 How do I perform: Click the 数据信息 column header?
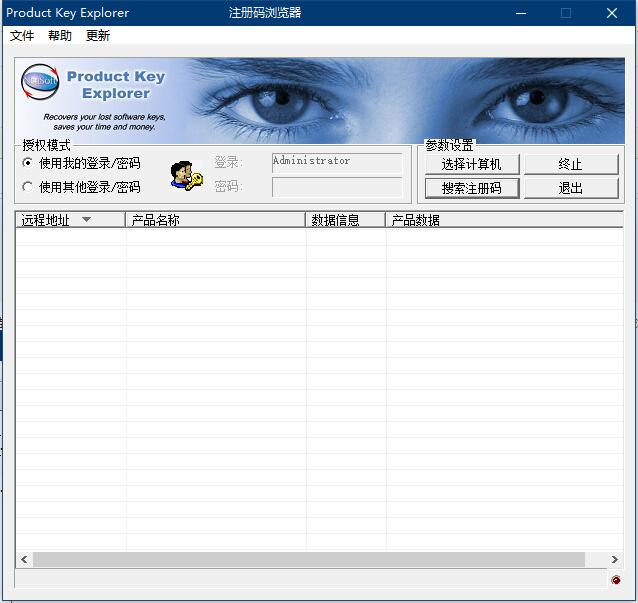(345, 220)
